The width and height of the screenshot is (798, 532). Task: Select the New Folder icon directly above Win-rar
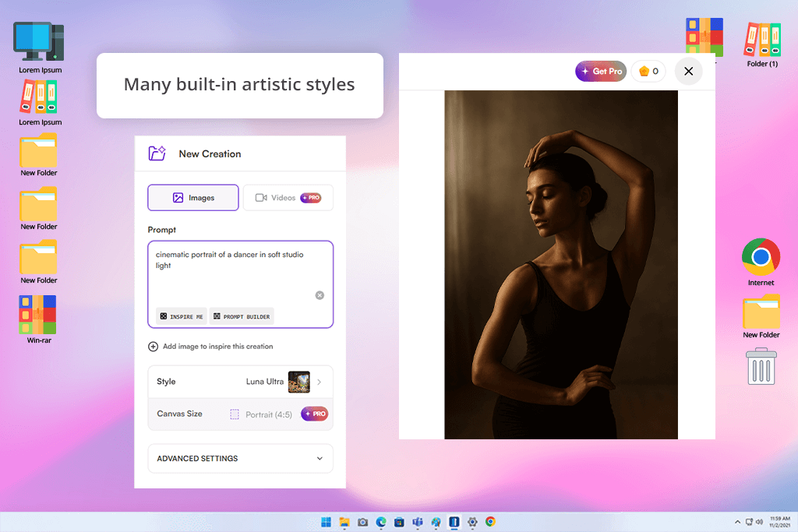(x=39, y=262)
